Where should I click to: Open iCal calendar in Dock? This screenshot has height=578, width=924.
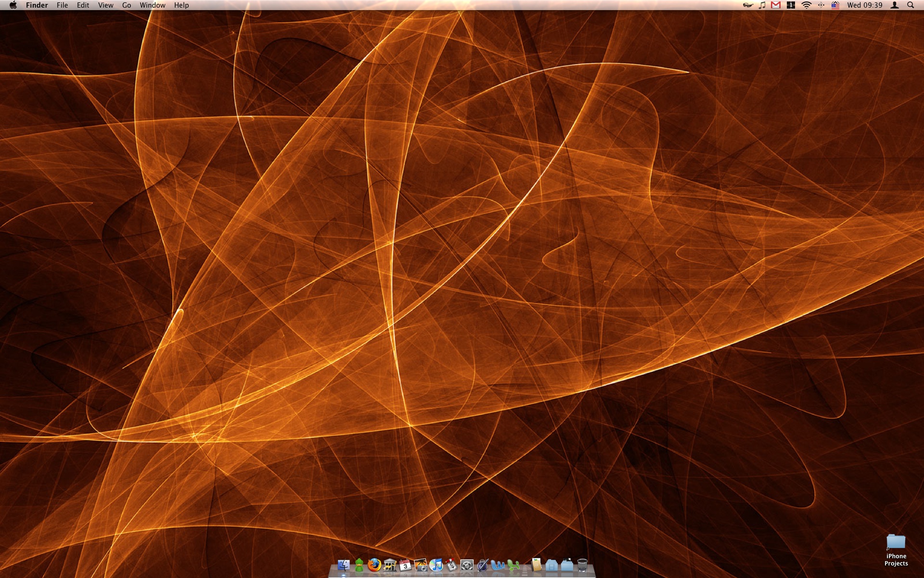pyautogui.click(x=405, y=565)
